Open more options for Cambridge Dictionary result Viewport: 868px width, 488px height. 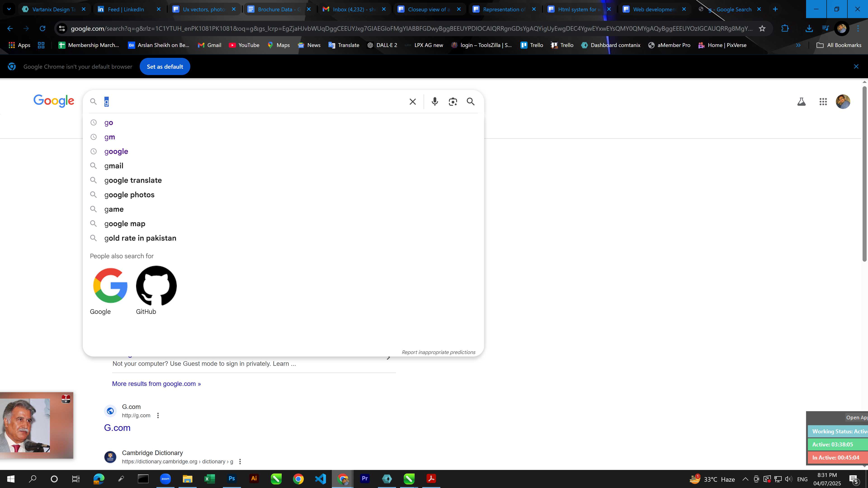(240, 462)
